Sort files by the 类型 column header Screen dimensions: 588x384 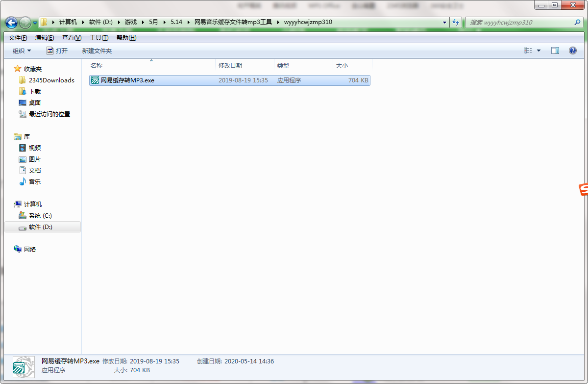[304, 65]
